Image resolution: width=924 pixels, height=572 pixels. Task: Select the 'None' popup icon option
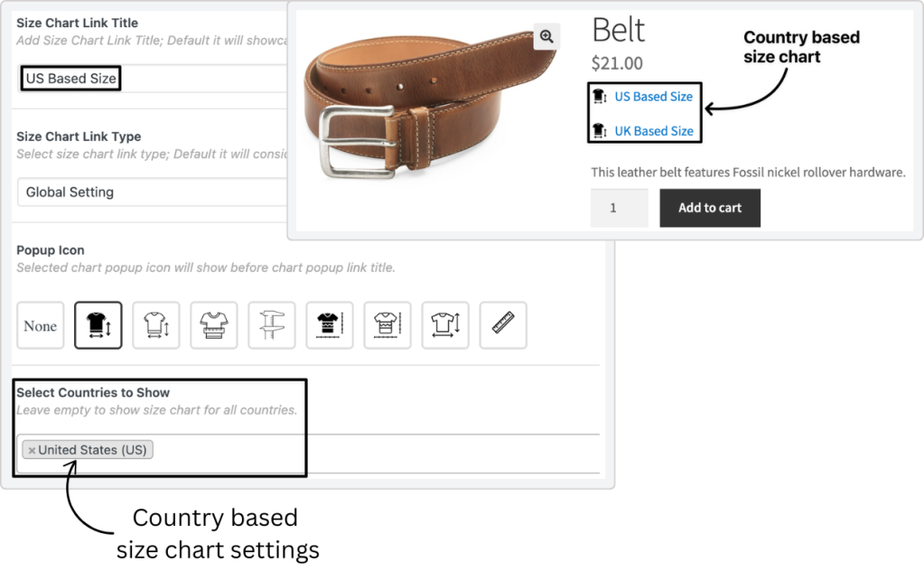tap(41, 326)
